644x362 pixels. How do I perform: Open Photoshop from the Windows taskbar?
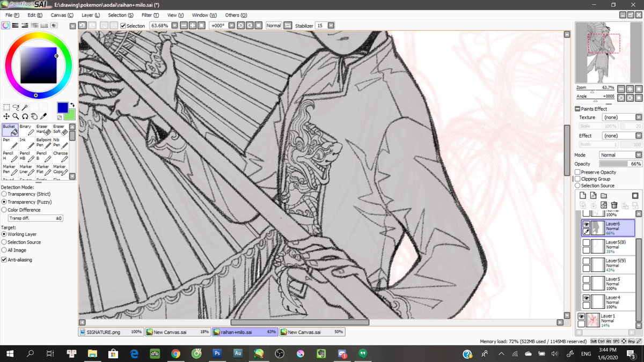(x=217, y=353)
